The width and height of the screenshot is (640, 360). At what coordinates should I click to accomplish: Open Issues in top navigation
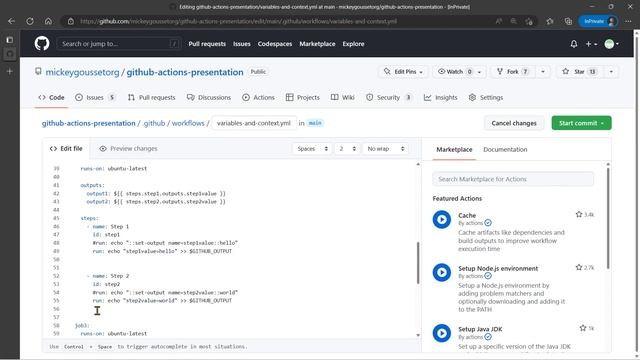[242, 44]
